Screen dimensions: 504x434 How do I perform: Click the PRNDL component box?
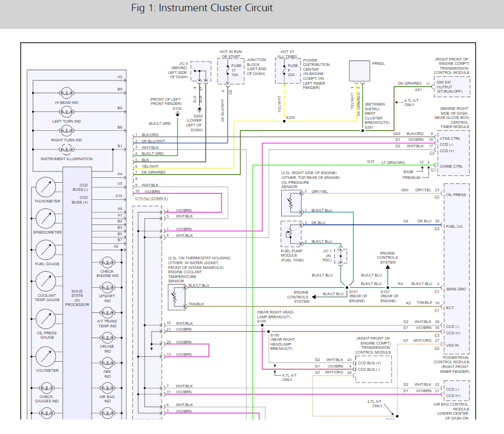359,71
